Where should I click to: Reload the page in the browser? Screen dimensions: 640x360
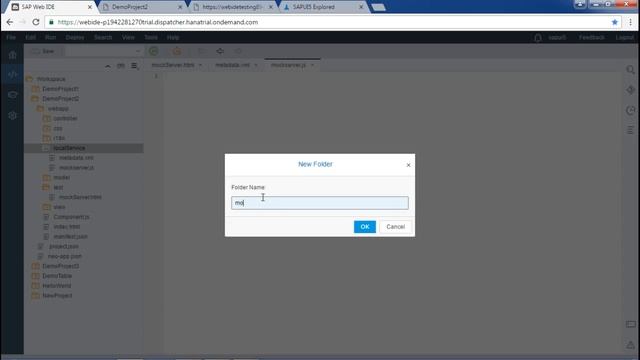click(36, 22)
